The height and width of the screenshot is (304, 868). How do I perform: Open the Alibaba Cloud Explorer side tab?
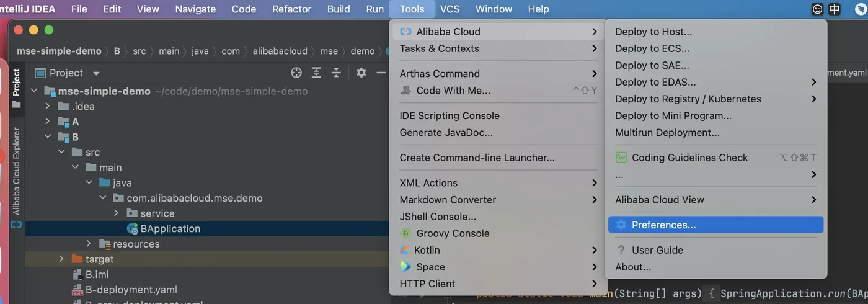point(16,171)
